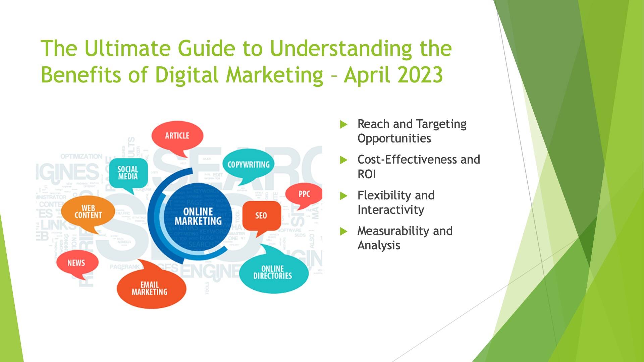This screenshot has height=362, width=644.
Task: Click the red PPC bubble
Action: (304, 195)
